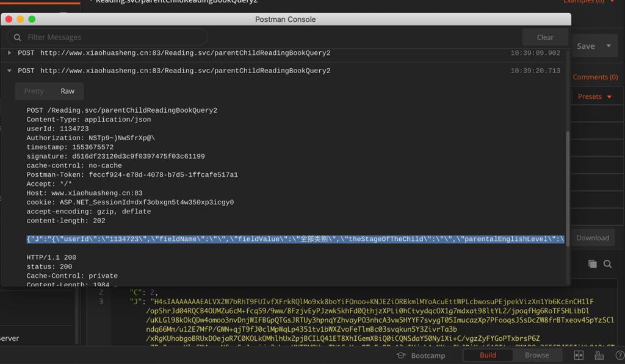
Task: Click the 'content-length: 202' line
Action: click(66, 221)
